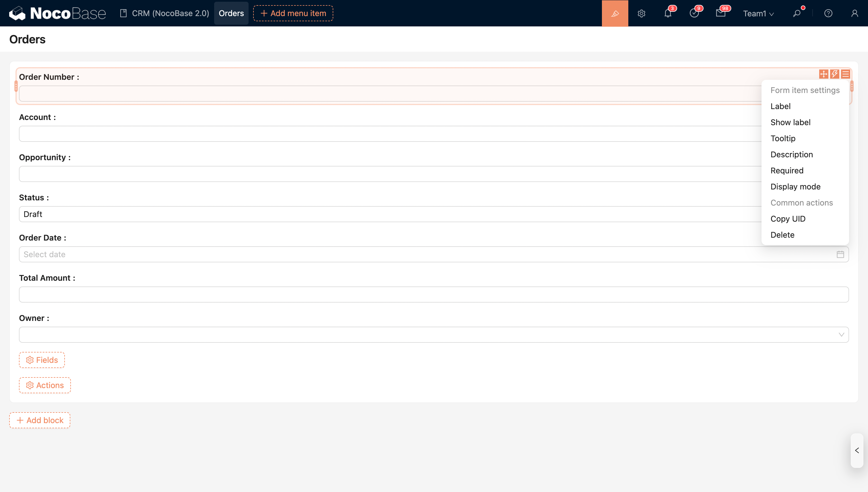Screen dimensions: 868x492
Task: Open the notifications bell icon
Action: [668, 13]
